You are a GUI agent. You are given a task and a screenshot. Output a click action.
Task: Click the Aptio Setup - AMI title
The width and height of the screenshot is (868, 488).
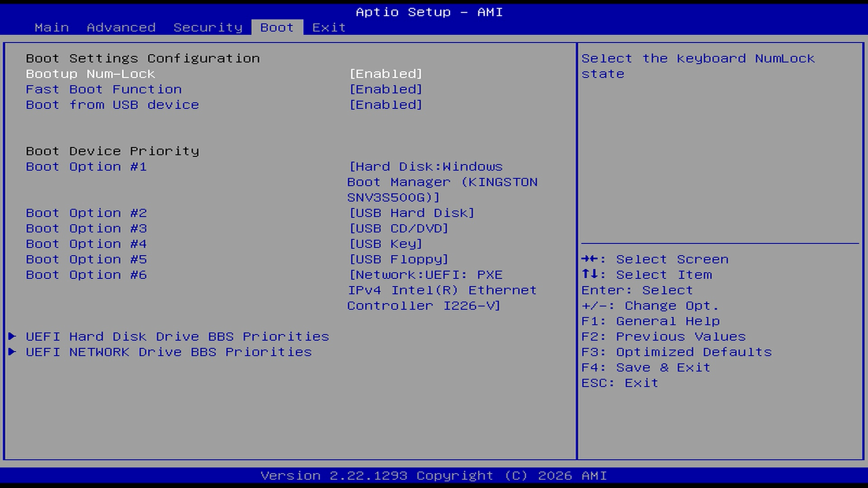tap(429, 12)
